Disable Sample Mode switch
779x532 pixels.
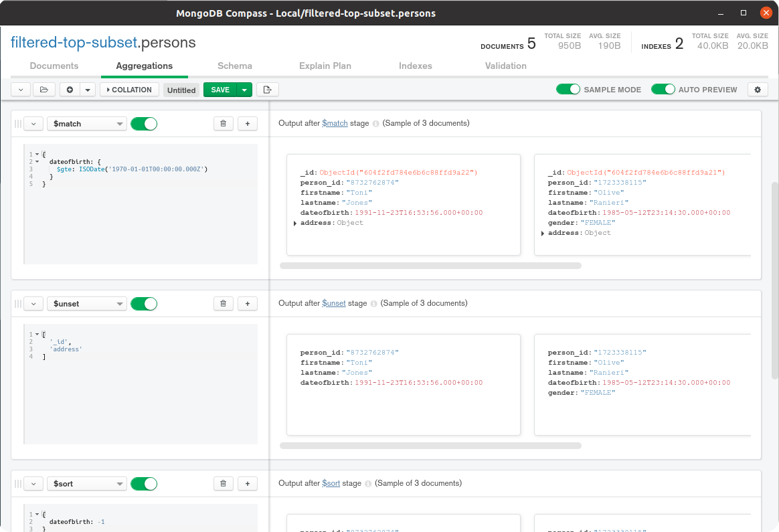568,90
